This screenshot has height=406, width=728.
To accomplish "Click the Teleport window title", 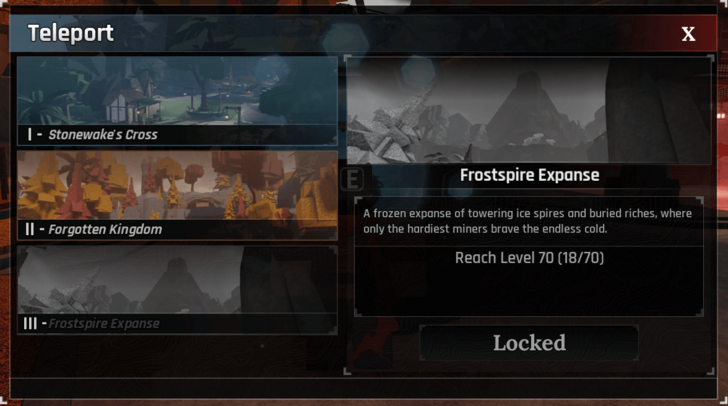I will (71, 33).
